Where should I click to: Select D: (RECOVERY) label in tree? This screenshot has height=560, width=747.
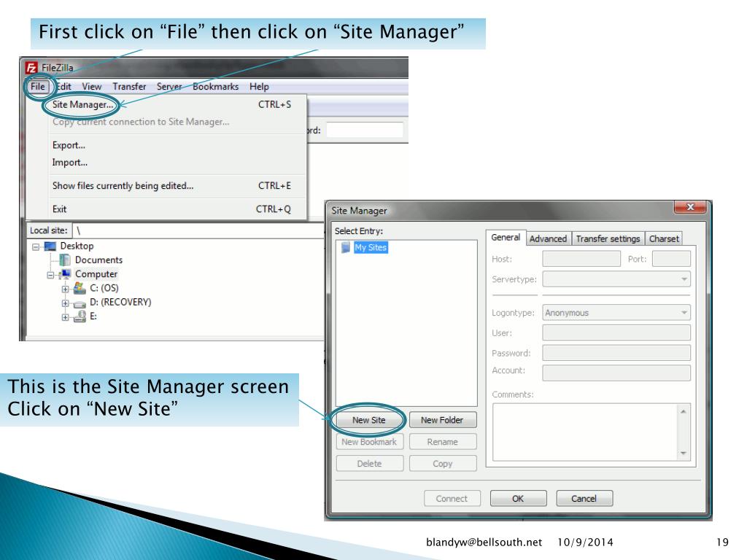120,302
